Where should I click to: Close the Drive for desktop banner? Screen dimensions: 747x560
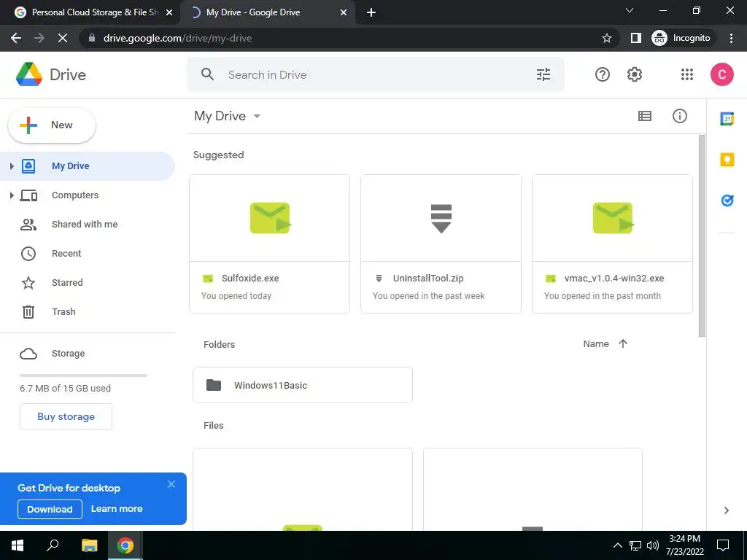tap(171, 484)
